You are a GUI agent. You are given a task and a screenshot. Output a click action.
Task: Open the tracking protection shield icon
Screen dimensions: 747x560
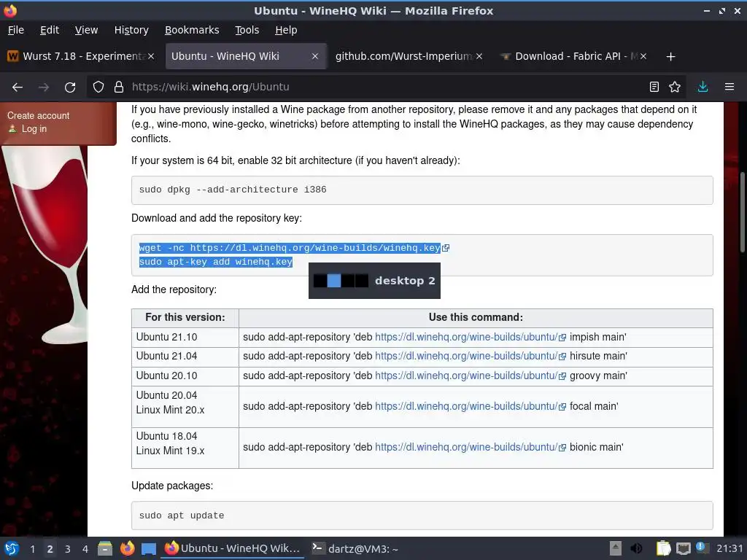tap(98, 87)
